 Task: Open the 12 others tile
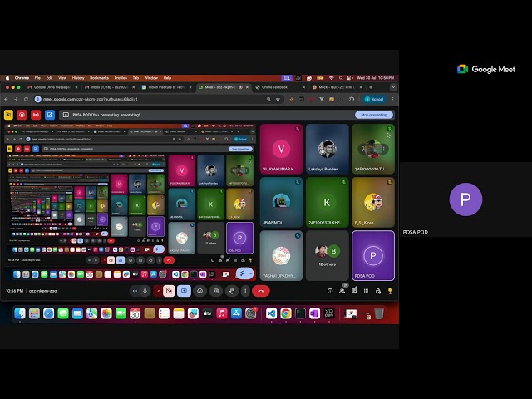327,255
